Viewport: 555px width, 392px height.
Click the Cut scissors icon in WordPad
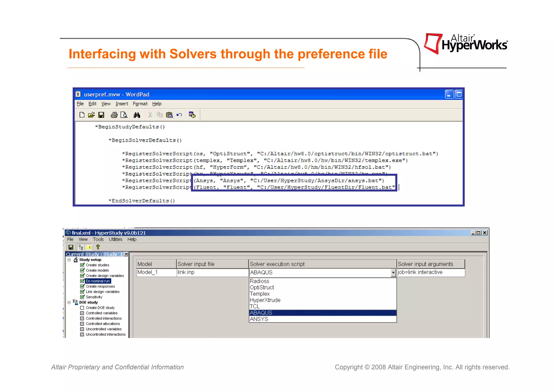tap(150, 115)
